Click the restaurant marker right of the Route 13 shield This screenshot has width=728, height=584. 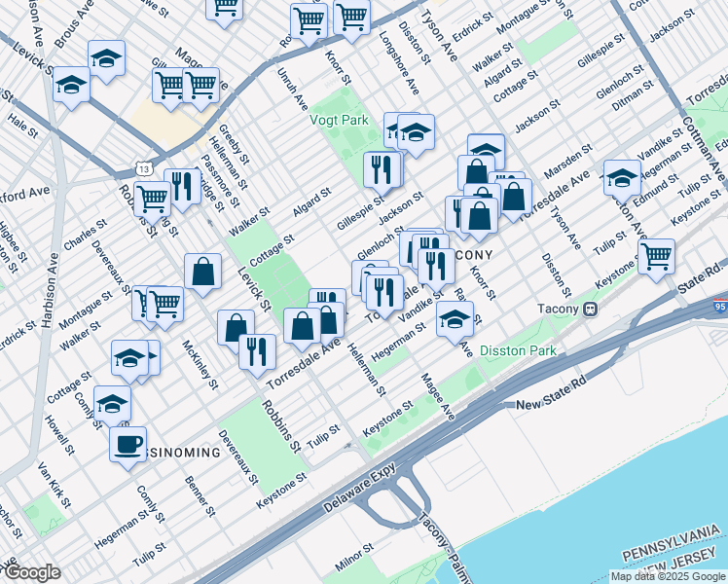(x=182, y=187)
